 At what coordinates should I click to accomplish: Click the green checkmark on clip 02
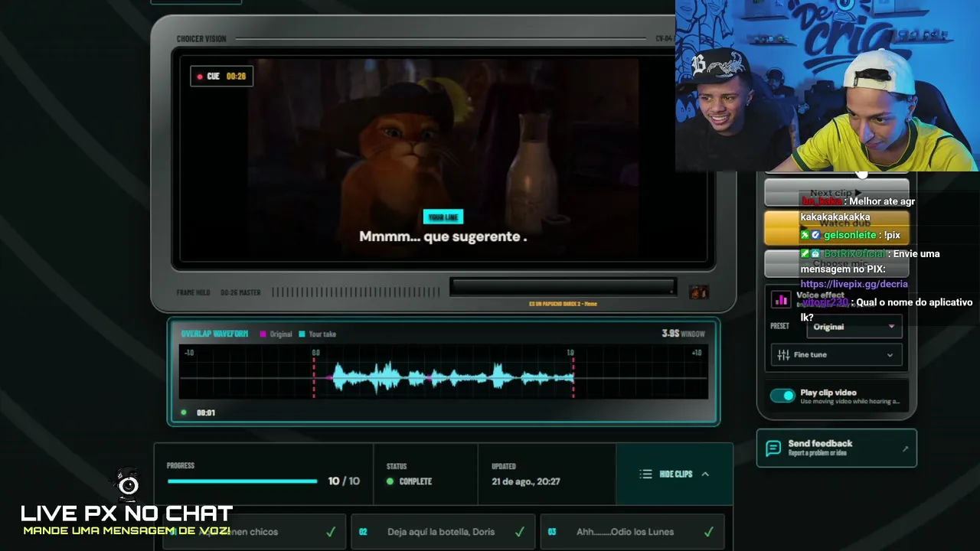point(520,532)
